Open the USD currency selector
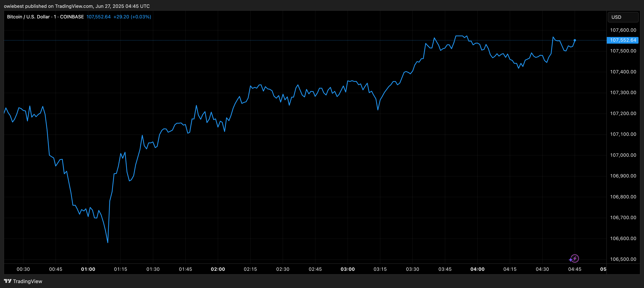Image resolution: width=644 pixels, height=288 pixels. 623,17
